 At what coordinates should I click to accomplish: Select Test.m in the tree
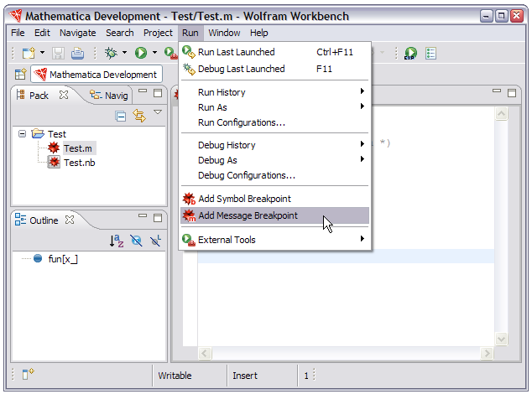(78, 148)
